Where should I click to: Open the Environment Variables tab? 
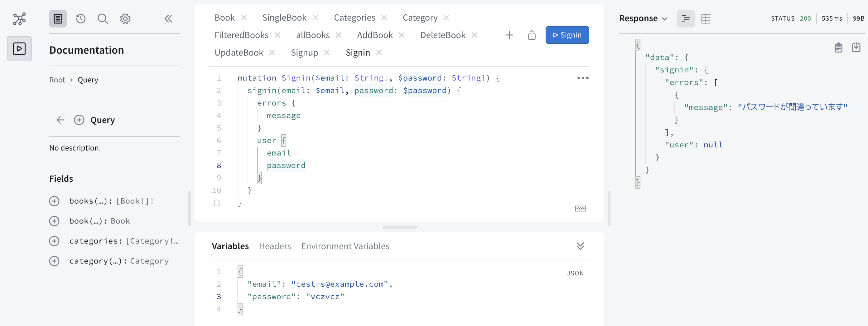[345, 246]
